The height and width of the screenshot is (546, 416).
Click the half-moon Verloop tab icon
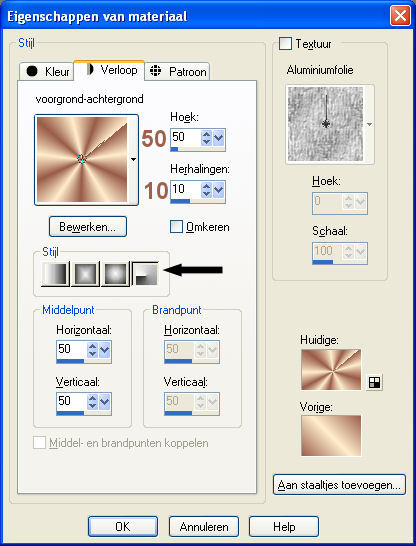(90, 69)
